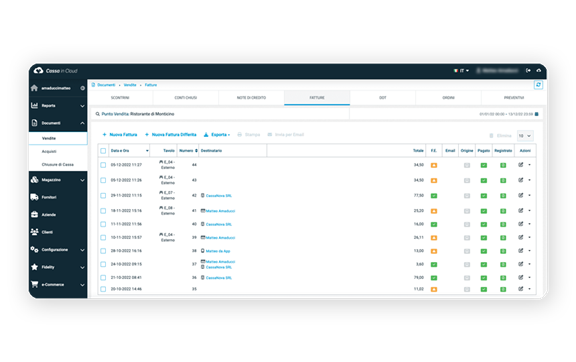576x362 pixels.
Task: Click the Nuova Fattura button
Action: (x=120, y=135)
